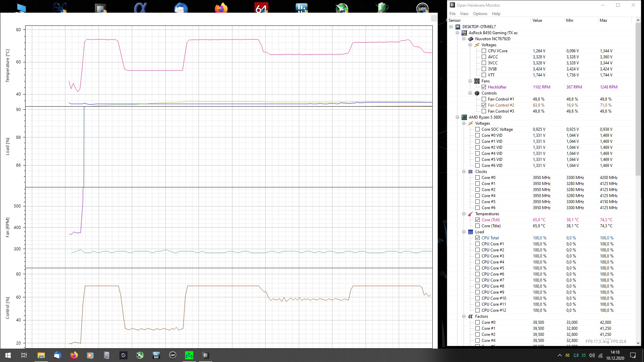Click the sensor tree's scroll-down arrow
This screenshot has height=362, width=644.
pyautogui.click(x=638, y=343)
